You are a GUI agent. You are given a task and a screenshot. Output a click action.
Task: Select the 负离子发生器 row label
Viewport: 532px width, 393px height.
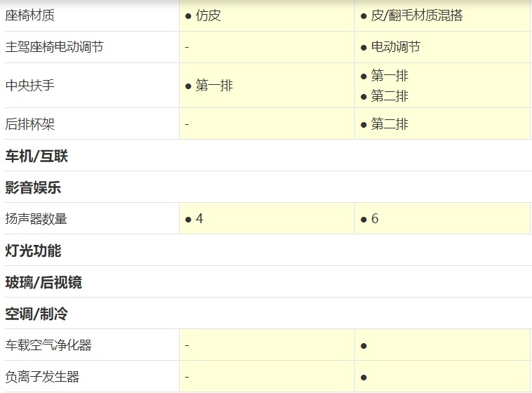(42, 377)
